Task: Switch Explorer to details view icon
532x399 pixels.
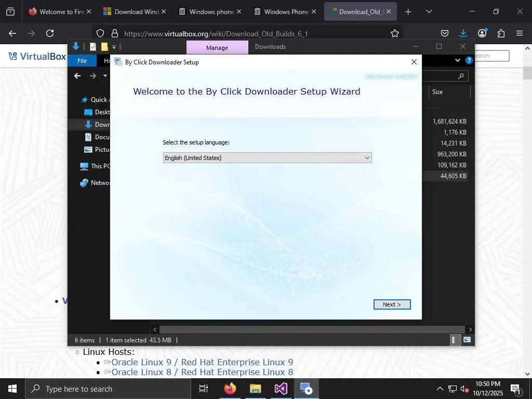Action: tap(454, 340)
